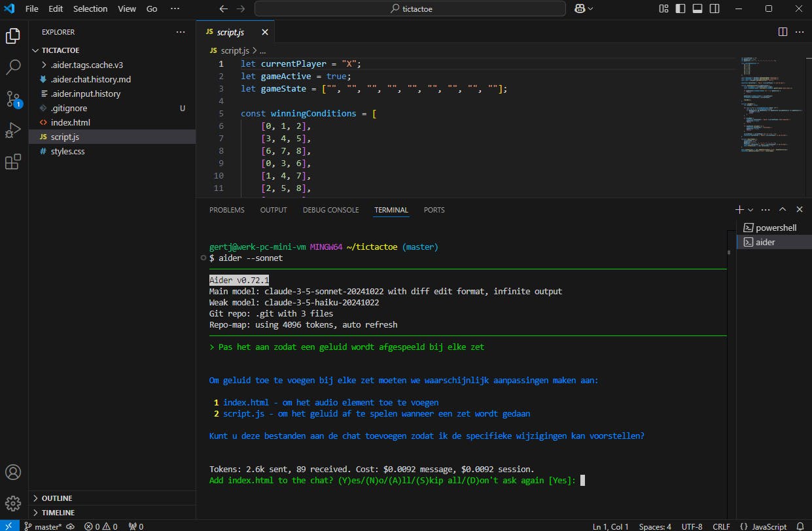Open the Source Control view
The image size is (812, 531).
click(x=13, y=99)
